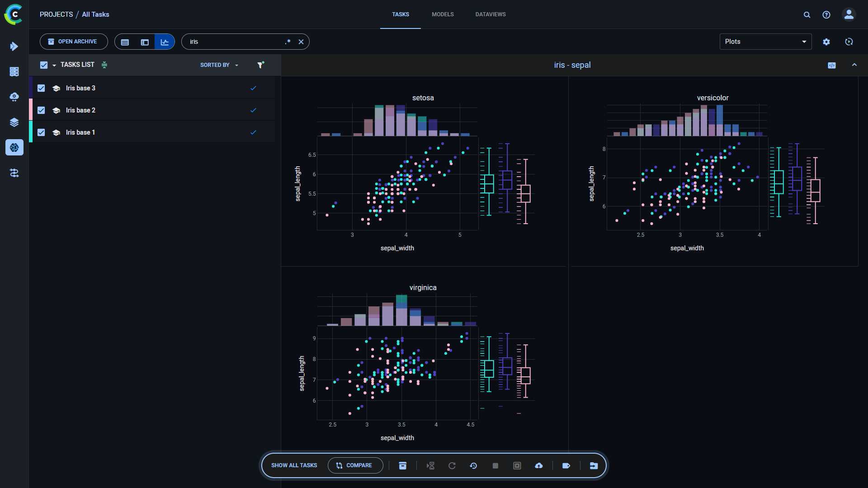This screenshot has height=488, width=868.
Task: Click the setosa scatter plot
Action: pos(397,183)
